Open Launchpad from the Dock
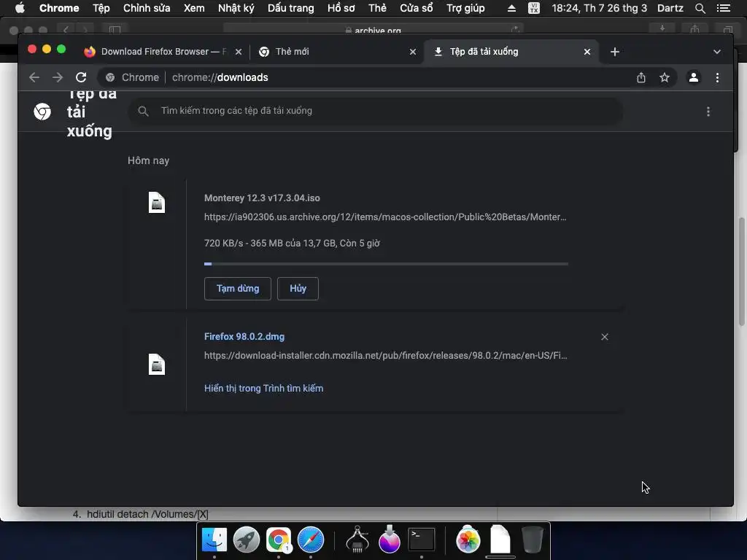 tap(247, 540)
